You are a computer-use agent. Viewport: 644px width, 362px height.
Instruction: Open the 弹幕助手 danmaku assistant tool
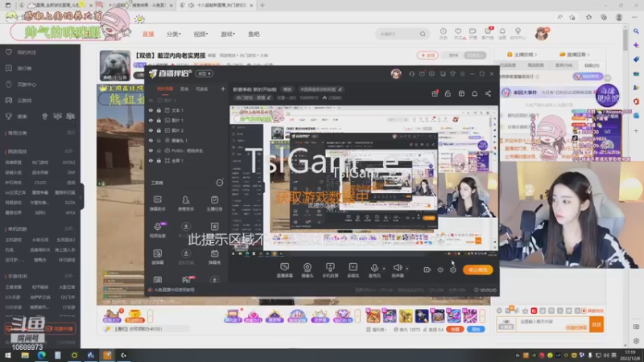158,204
